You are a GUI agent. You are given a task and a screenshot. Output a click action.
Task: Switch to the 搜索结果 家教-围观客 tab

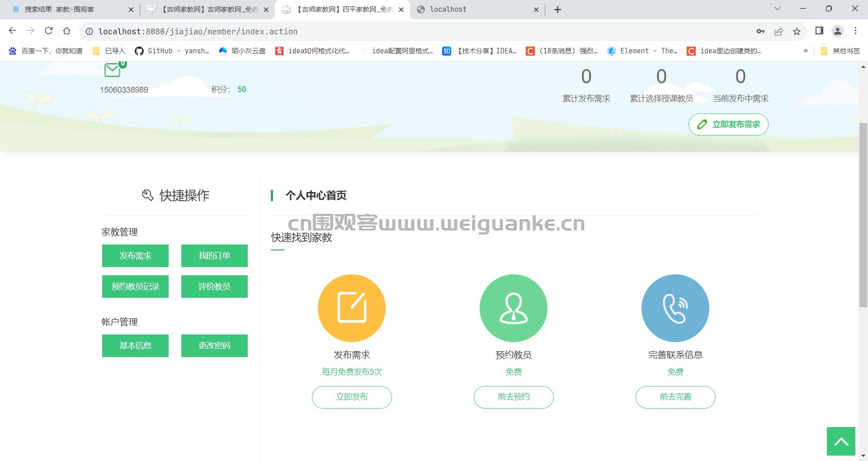click(72, 9)
